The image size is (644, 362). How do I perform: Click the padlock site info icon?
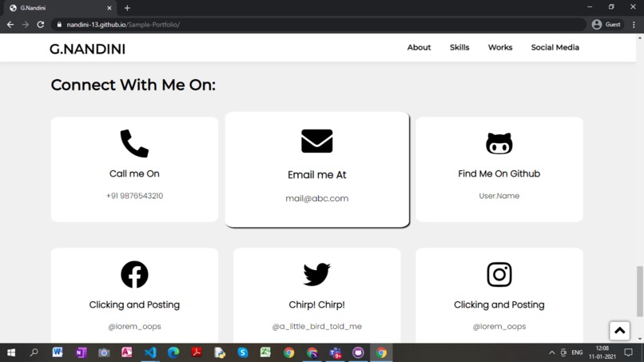tap(59, 25)
